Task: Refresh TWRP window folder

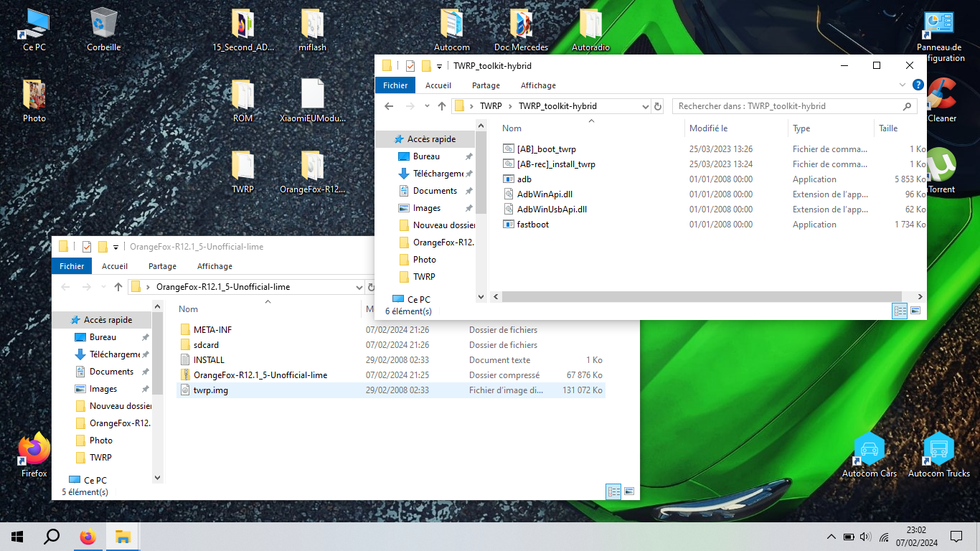Action: [x=658, y=106]
